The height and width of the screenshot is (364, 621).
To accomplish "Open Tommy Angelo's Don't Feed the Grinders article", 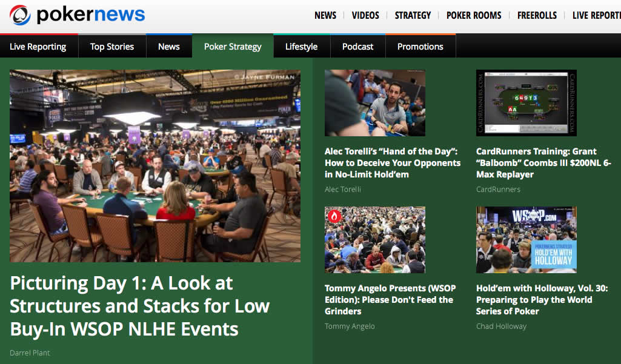I will 390,300.
